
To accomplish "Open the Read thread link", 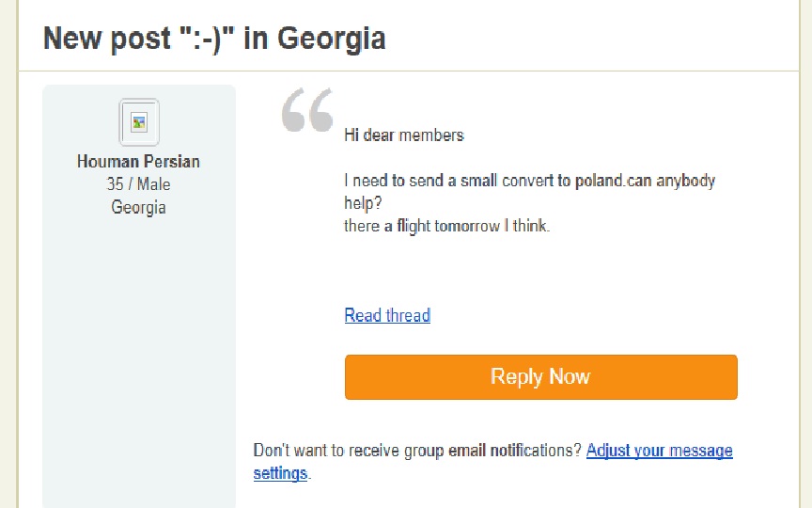I will (387, 315).
